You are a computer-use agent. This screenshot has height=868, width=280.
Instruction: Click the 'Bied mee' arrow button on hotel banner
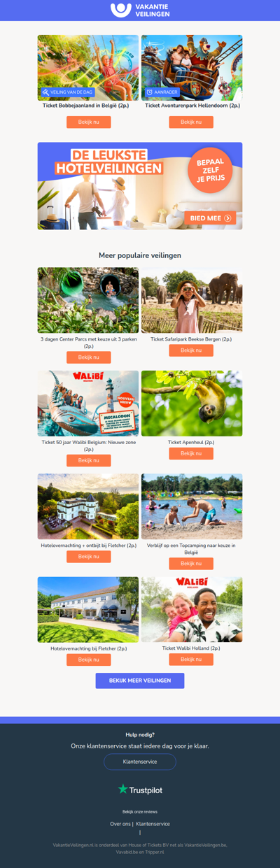click(210, 218)
